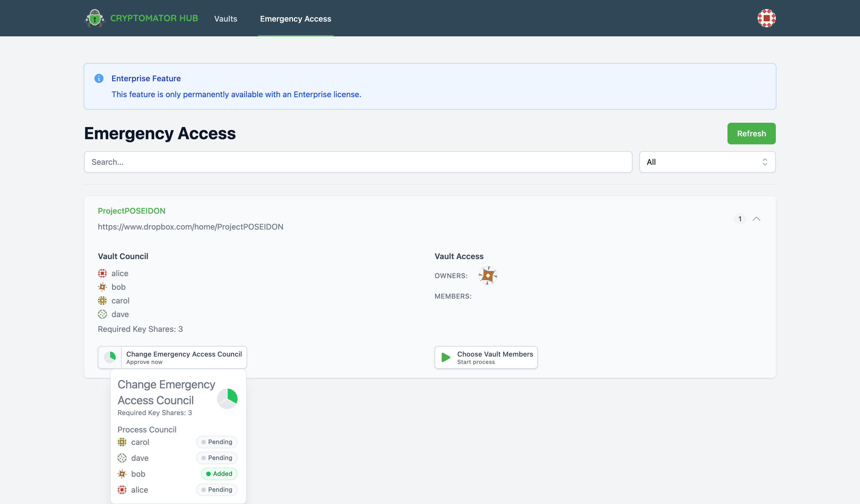
Task: Click dave's Pending status badge
Action: click(216, 458)
